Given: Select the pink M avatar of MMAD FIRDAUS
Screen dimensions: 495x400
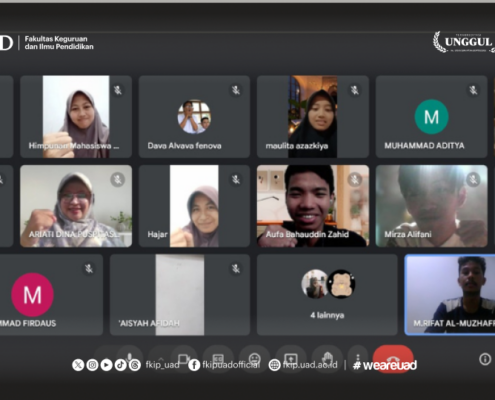Looking at the screenshot, I should click(32, 295).
